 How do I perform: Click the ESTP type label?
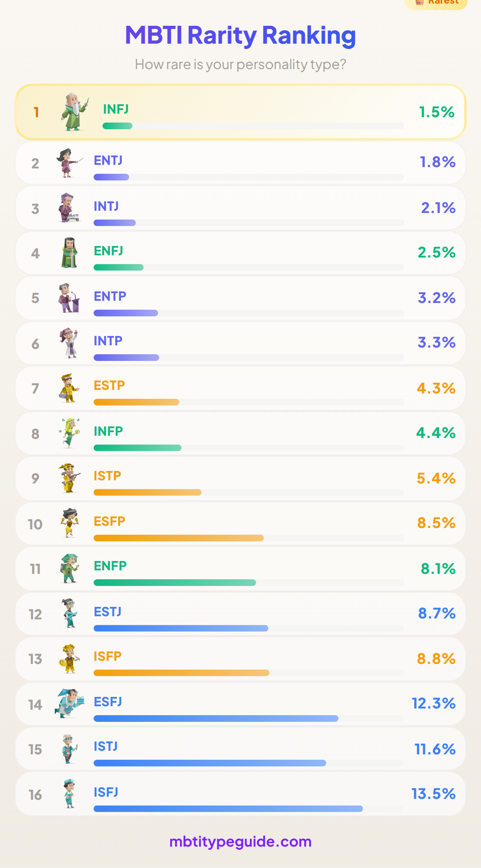pos(109,385)
